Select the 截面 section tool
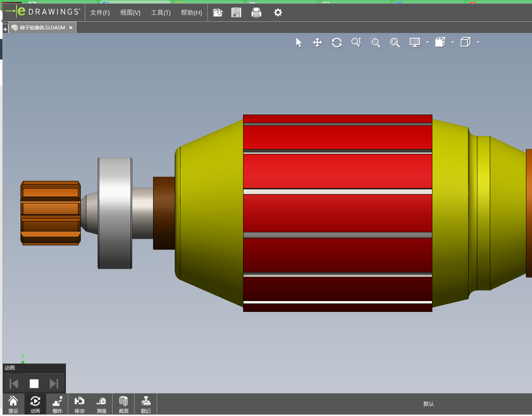The height and width of the screenshot is (416, 532). [124, 404]
